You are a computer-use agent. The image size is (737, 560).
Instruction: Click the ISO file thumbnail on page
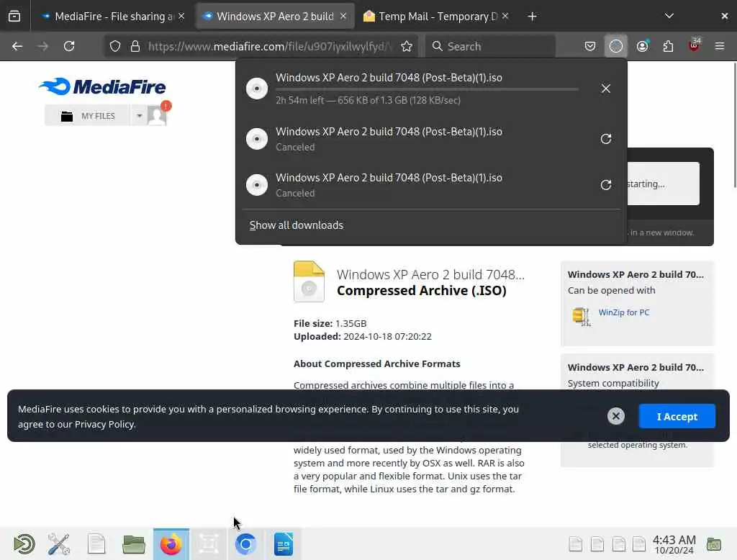tap(309, 281)
